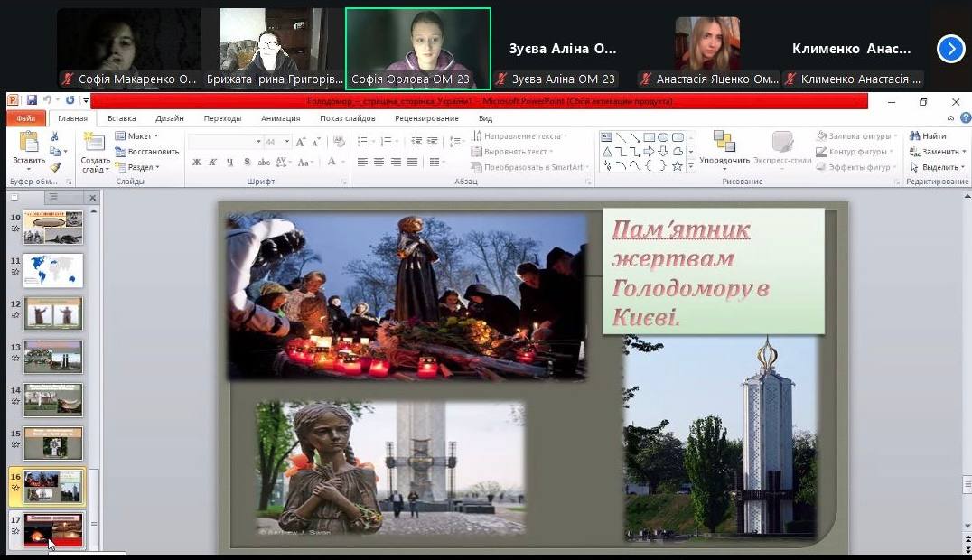
Task: Switch to the Вставка ribbon tab
Action: point(121,118)
